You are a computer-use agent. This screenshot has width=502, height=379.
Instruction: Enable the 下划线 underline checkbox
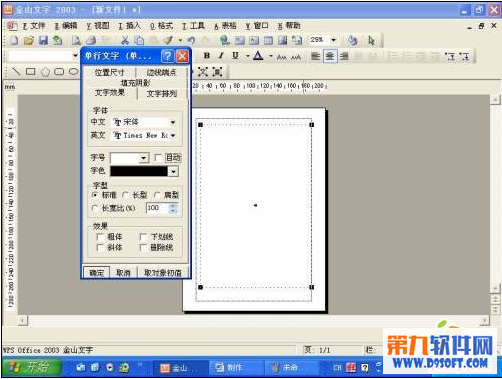(143, 237)
